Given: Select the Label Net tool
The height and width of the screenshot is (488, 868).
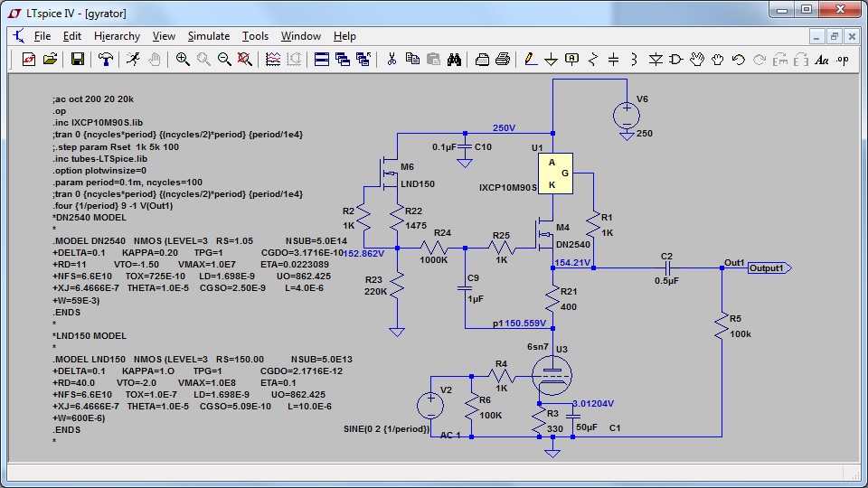Looking at the screenshot, I should click(x=571, y=60).
